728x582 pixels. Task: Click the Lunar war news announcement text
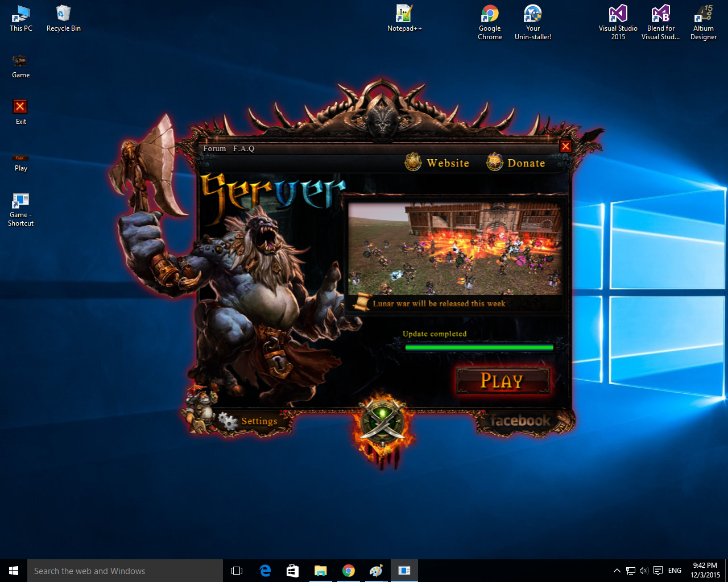[439, 304]
